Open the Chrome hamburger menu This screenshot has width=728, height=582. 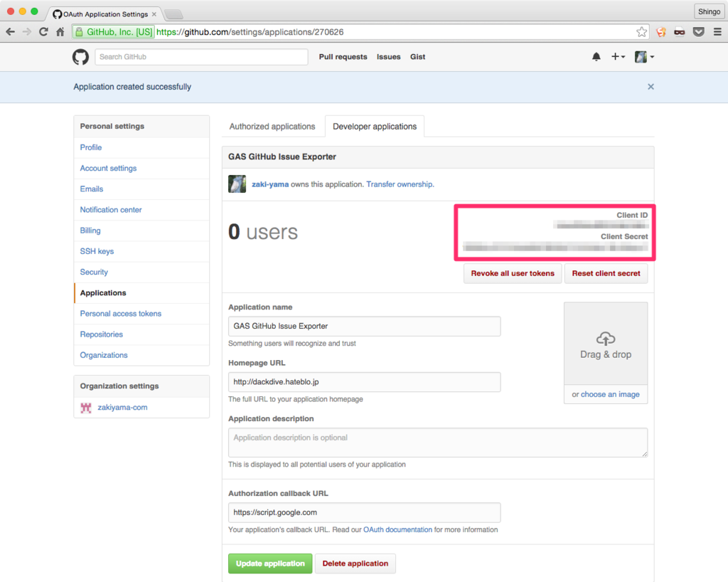[719, 31]
